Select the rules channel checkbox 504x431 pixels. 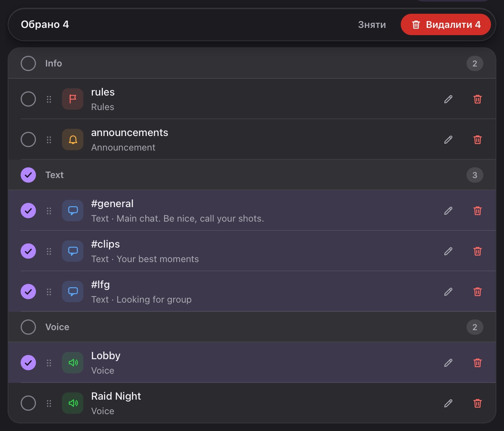[x=28, y=99]
